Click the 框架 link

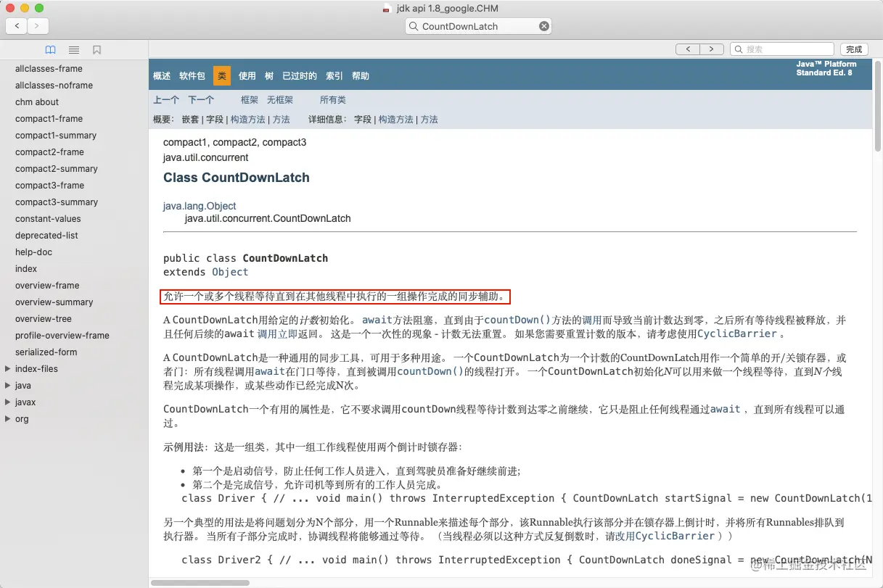click(250, 100)
